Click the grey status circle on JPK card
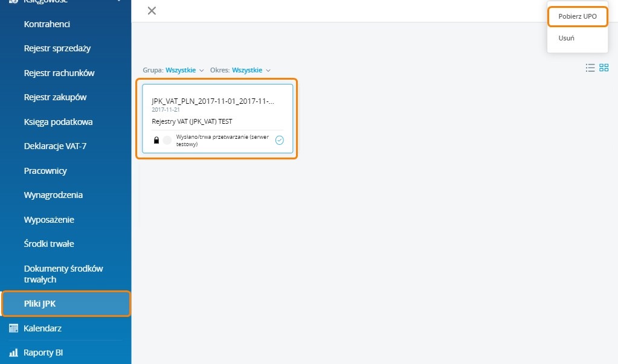This screenshot has height=364, width=618. (x=167, y=141)
